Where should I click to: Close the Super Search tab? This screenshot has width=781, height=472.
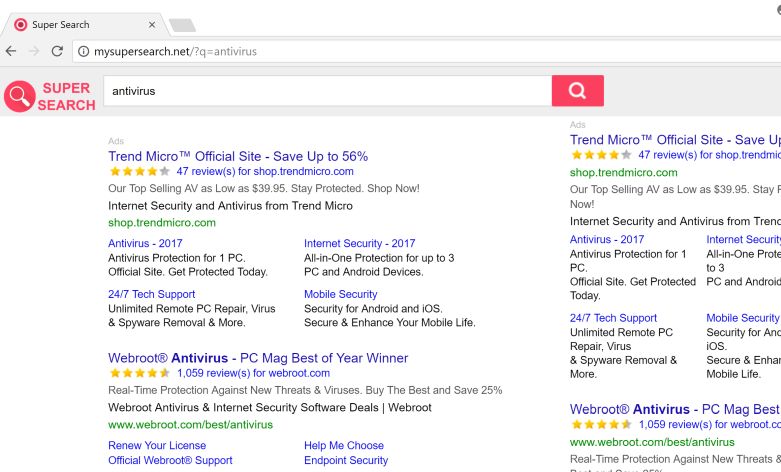click(x=152, y=24)
